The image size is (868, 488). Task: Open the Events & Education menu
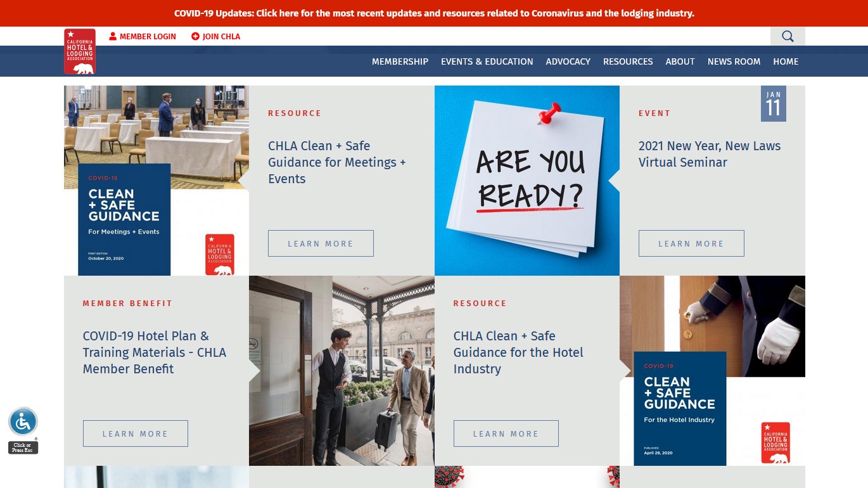click(x=487, y=61)
